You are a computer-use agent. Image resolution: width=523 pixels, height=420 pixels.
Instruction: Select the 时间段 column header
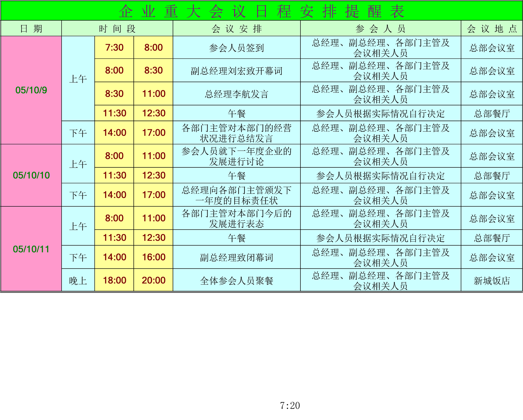117,29
